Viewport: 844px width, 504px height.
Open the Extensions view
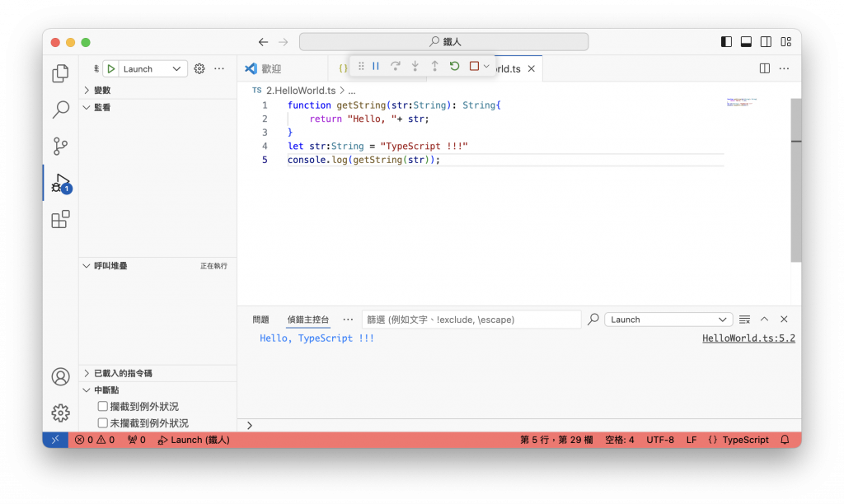coord(60,219)
